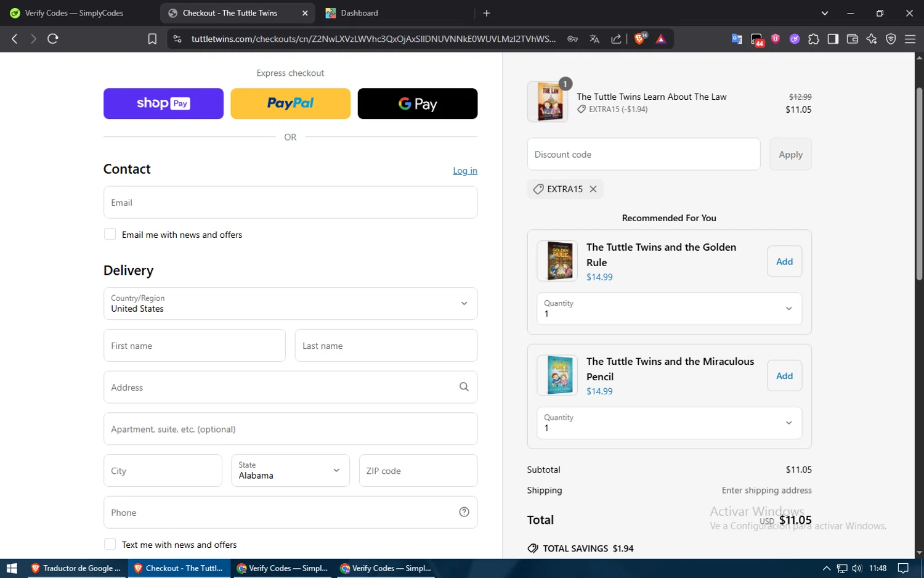Open Brave Shields lion icon
This screenshot has width=924, height=578.
(x=641, y=38)
